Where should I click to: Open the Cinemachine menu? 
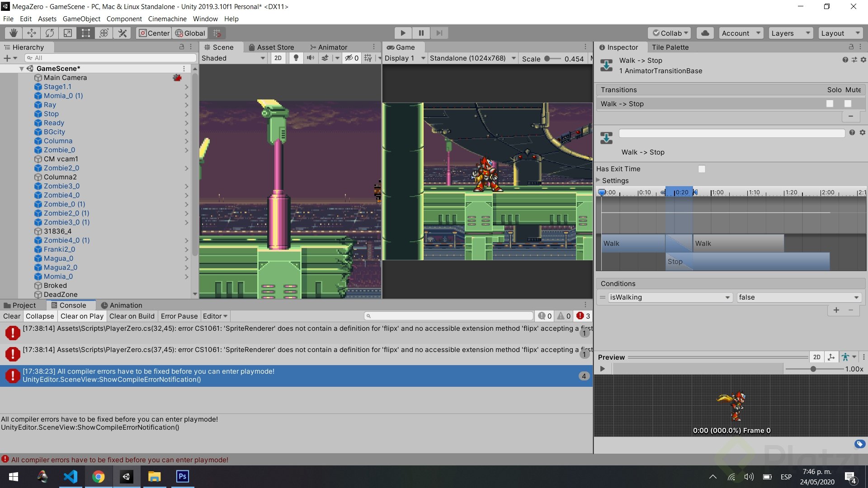(x=167, y=19)
